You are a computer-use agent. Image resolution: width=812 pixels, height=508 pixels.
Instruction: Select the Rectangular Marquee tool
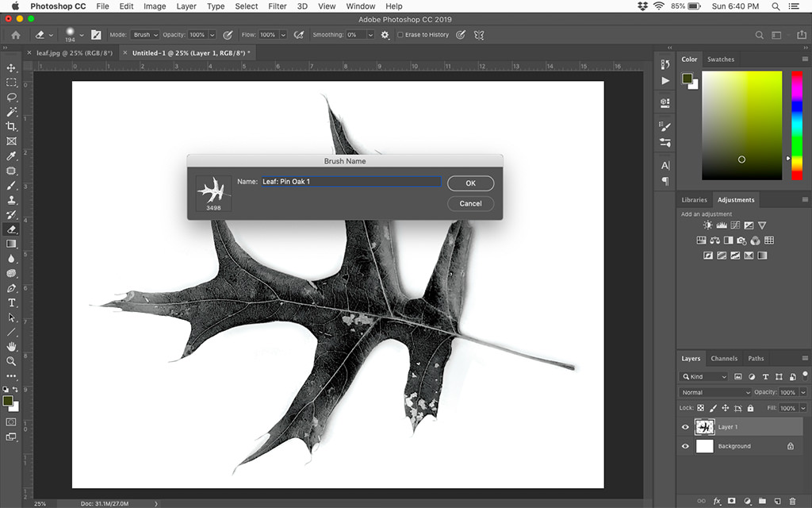coord(11,83)
